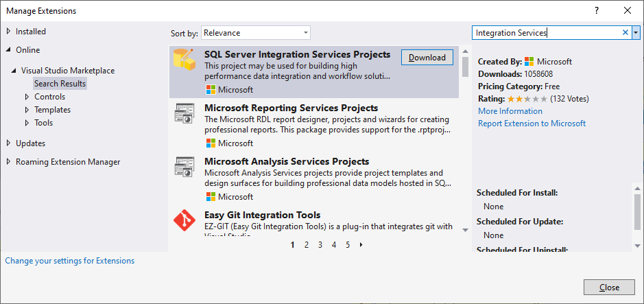This screenshot has height=304, width=644.
Task: Click the star rating in details pane
Action: click(527, 99)
